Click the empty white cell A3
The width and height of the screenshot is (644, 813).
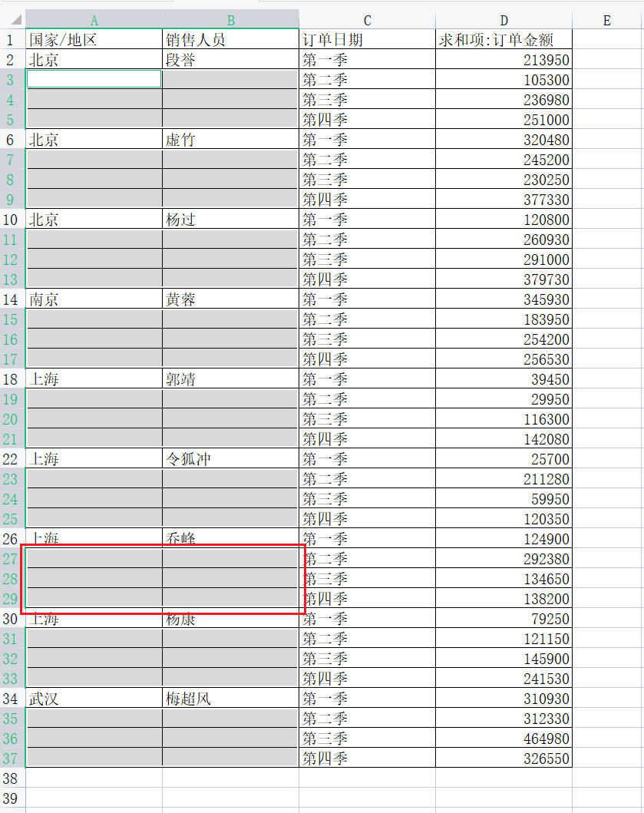(x=94, y=79)
